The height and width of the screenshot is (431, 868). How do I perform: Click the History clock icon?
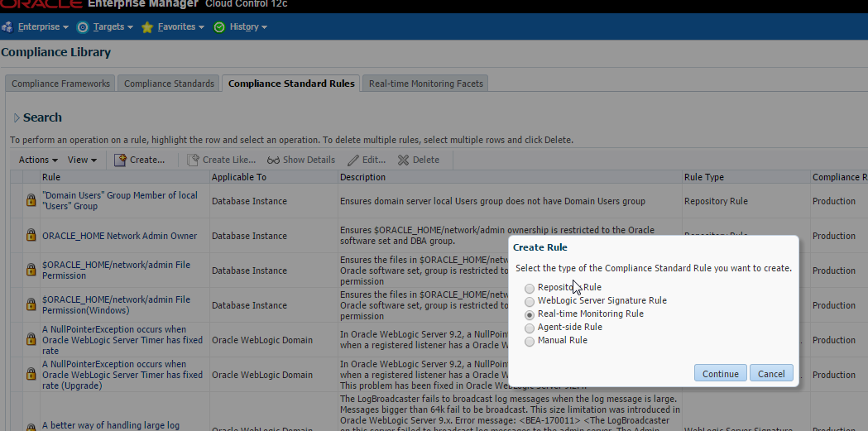[219, 27]
